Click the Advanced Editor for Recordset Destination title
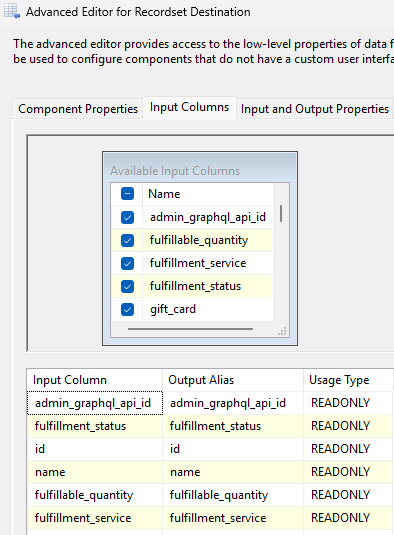 pos(138,12)
